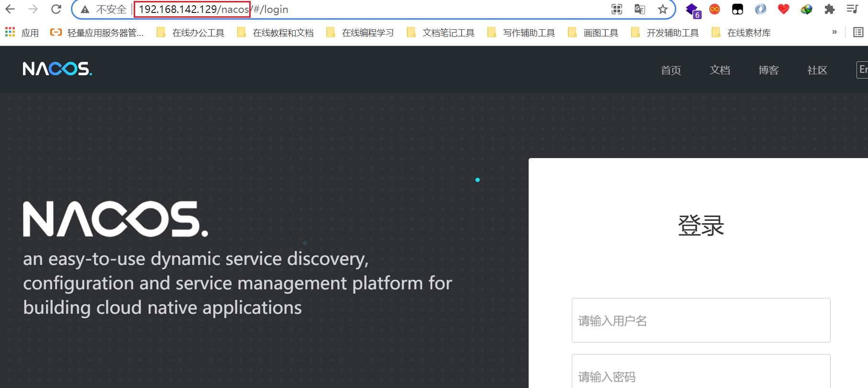
Task: Switch language with En button
Action: point(862,69)
